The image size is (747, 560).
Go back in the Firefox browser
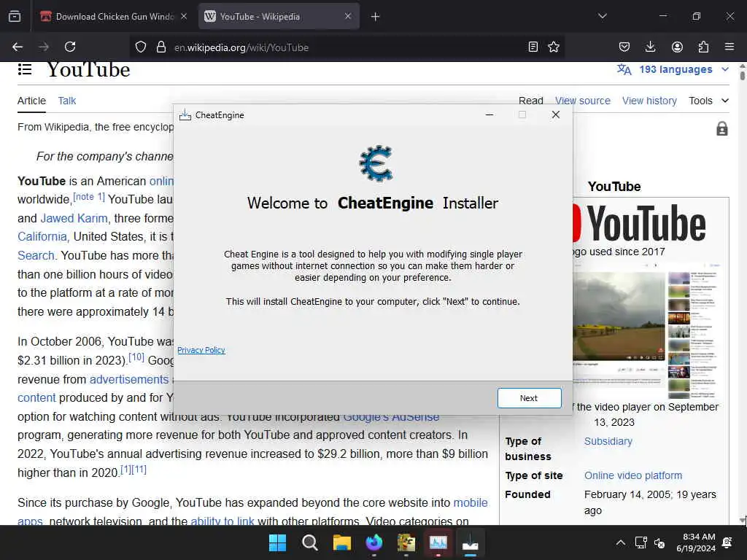[18, 47]
